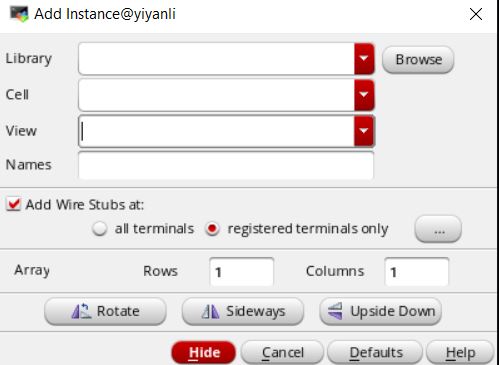The width and height of the screenshot is (499, 365).
Task: Click the Add Instance window app icon
Action: coord(19,14)
